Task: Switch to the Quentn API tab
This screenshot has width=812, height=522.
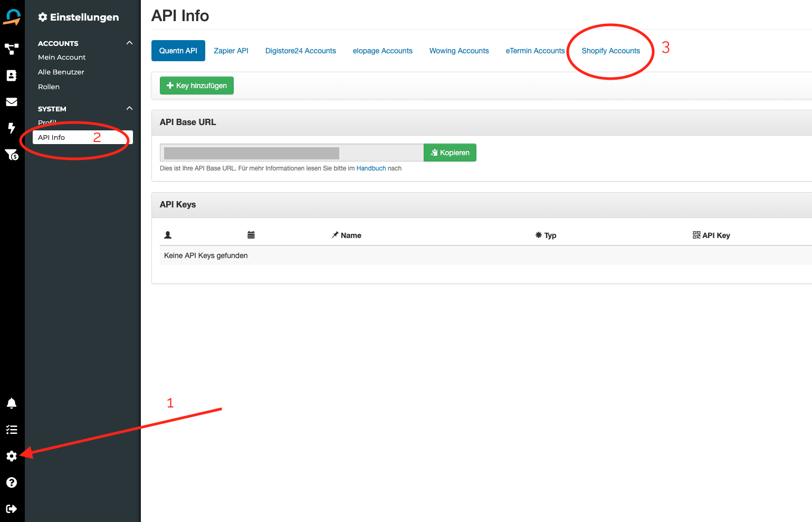Action: point(178,51)
